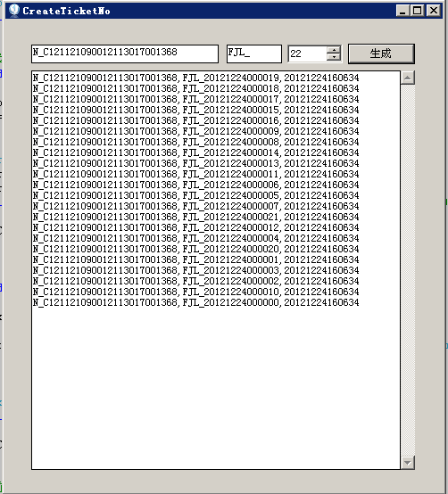Screen dimensions: 448x494
Task: Click the 生成 generate button
Action: tap(381, 54)
